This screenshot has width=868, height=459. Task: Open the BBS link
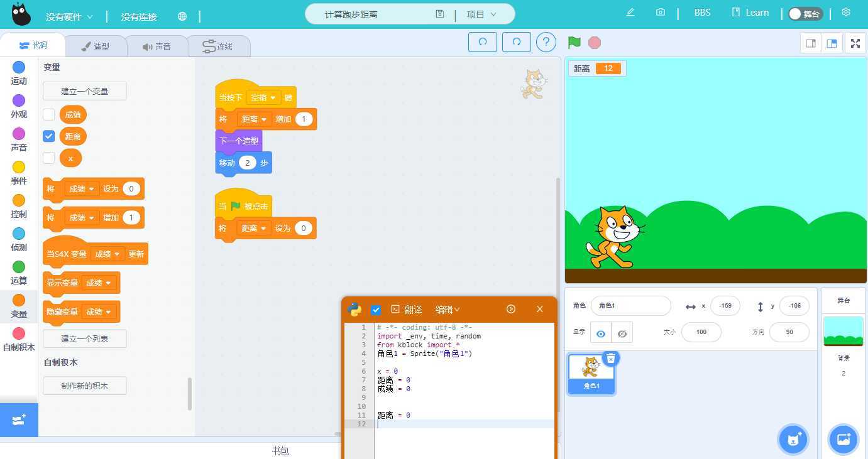point(702,13)
